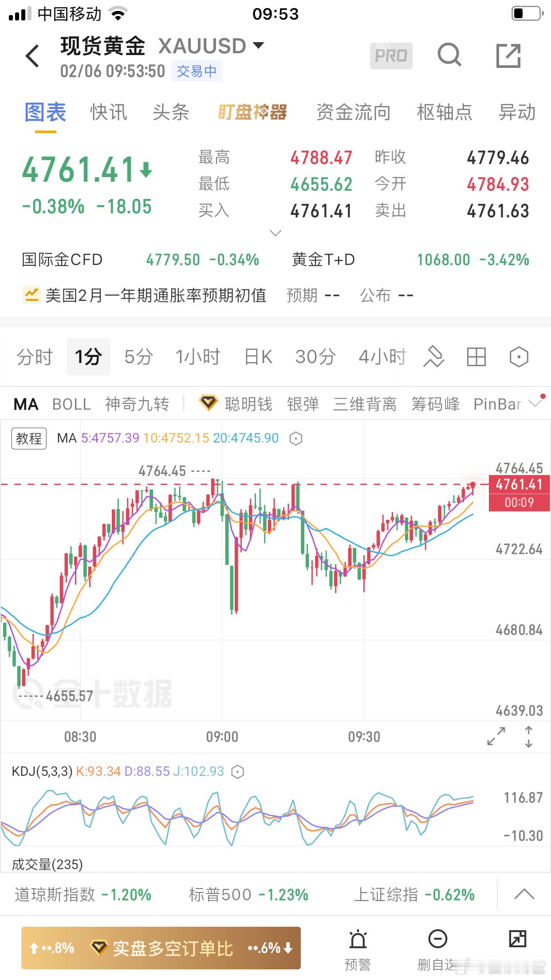
Task: Toggle the BOLL indicator
Action: click(x=71, y=404)
